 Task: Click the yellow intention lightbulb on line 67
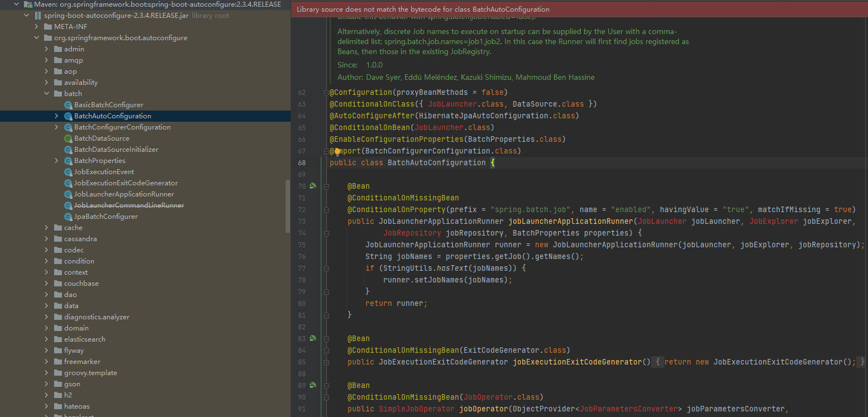(337, 151)
